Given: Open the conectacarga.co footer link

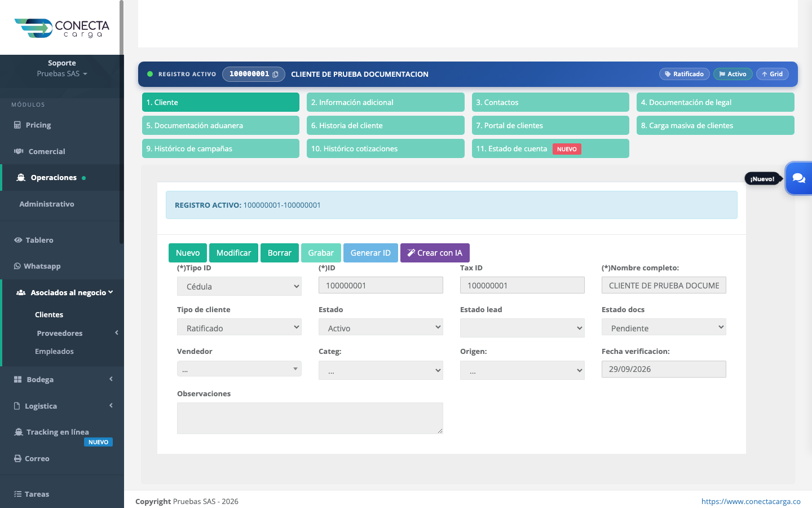Looking at the screenshot, I should [751, 501].
